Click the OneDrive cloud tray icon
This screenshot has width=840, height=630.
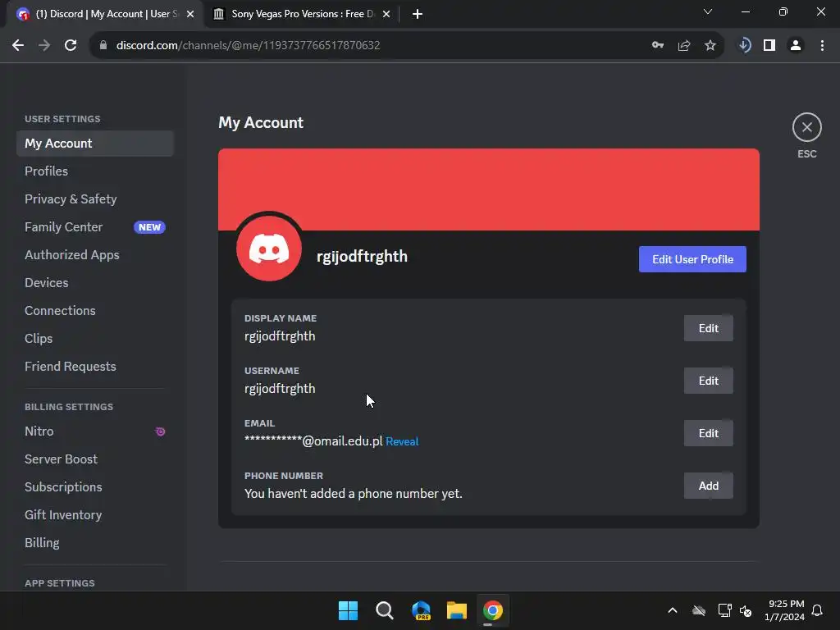click(x=699, y=610)
